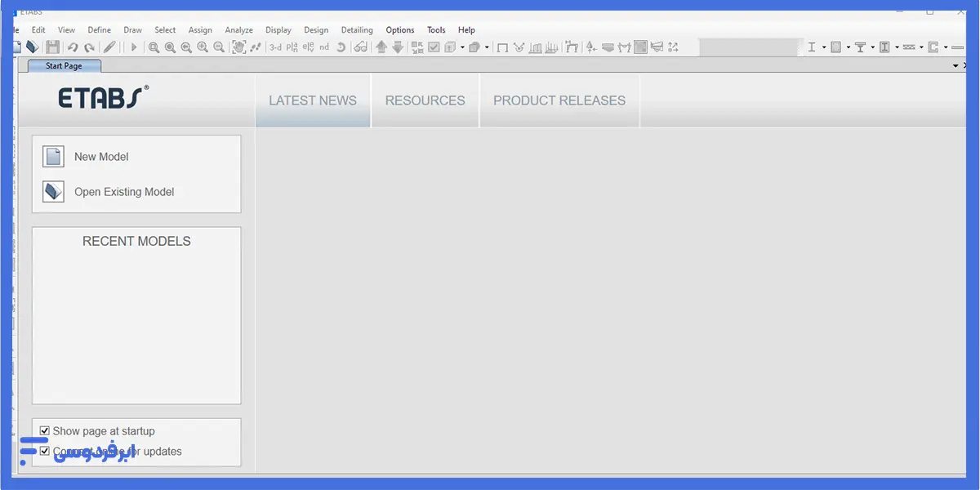The height and width of the screenshot is (490, 980).
Task: Toggle the object shrink icon
Action: click(417, 47)
